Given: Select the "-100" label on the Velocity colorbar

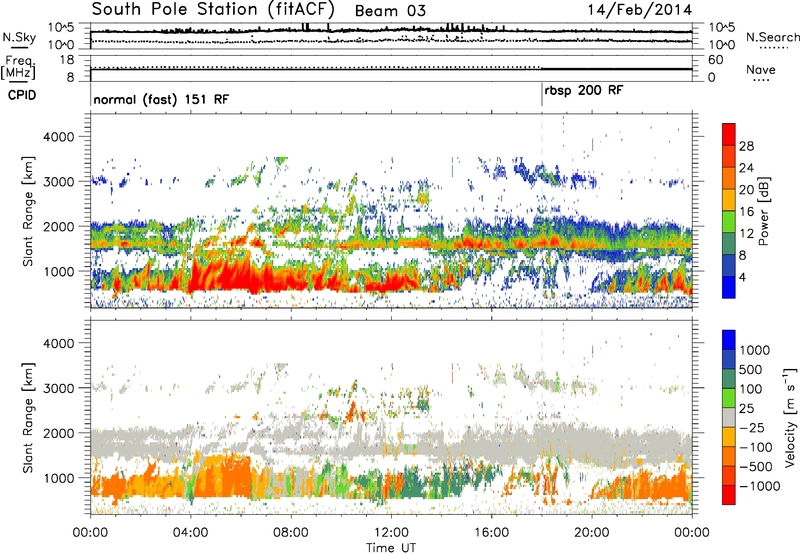Looking at the screenshot, I should [756, 447].
